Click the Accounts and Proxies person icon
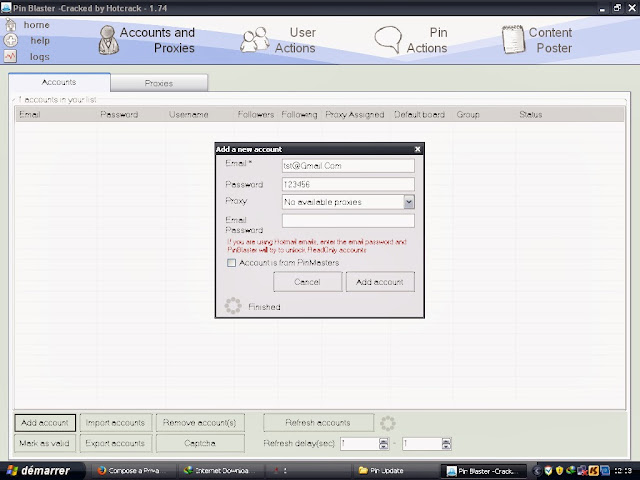 (x=109, y=40)
